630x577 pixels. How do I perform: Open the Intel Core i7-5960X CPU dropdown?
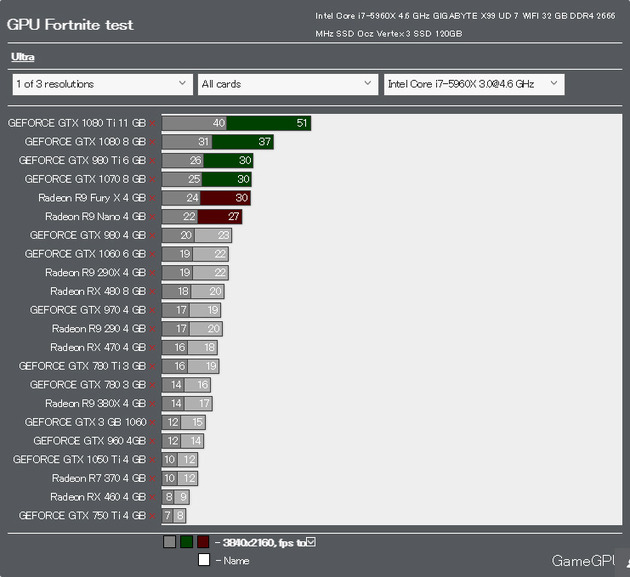click(x=473, y=84)
